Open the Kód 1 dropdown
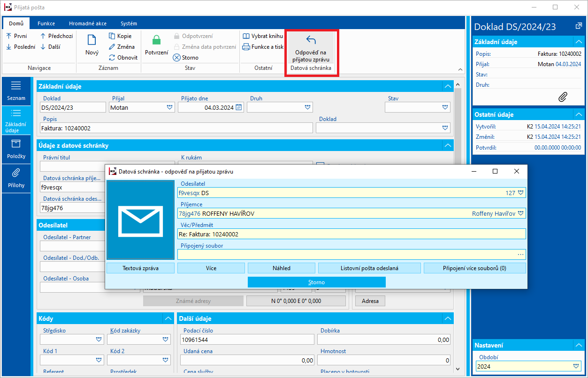This screenshot has width=588, height=378. click(99, 360)
